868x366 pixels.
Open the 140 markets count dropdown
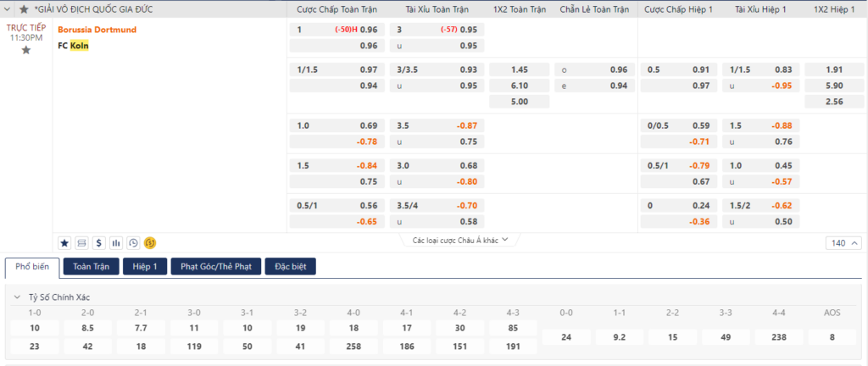click(x=842, y=243)
